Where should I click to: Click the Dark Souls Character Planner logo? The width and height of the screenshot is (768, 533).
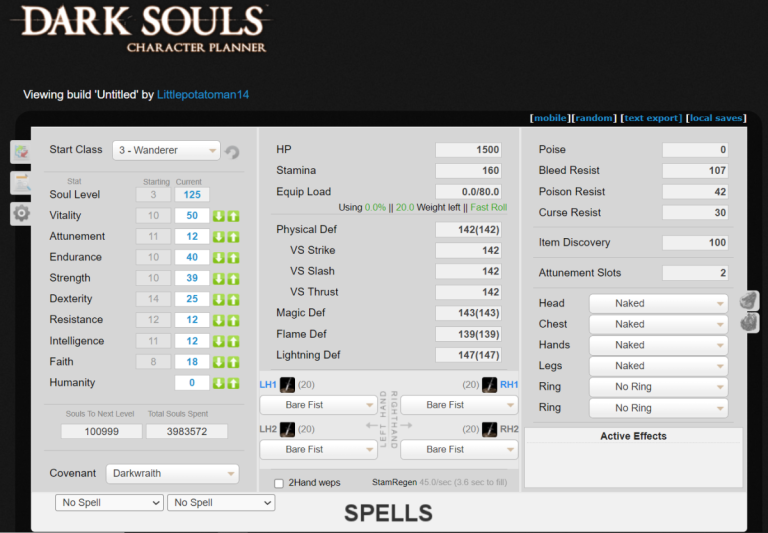click(142, 28)
